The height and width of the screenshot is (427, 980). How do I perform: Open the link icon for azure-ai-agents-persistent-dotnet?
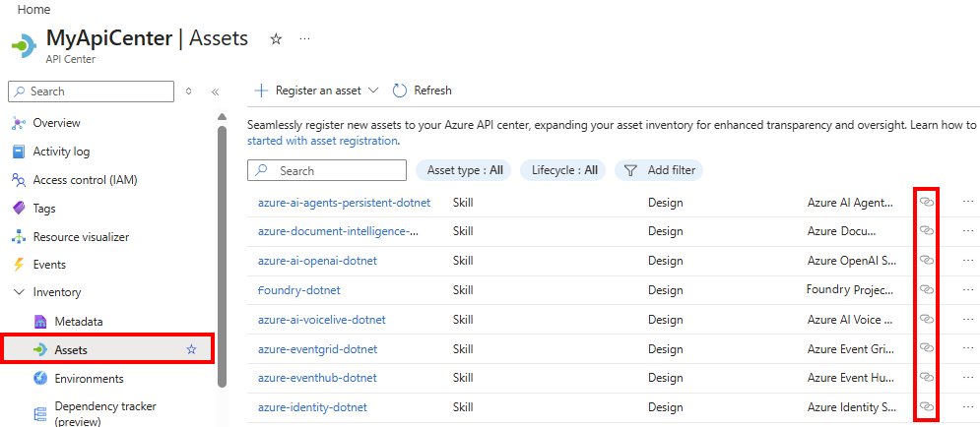point(926,203)
